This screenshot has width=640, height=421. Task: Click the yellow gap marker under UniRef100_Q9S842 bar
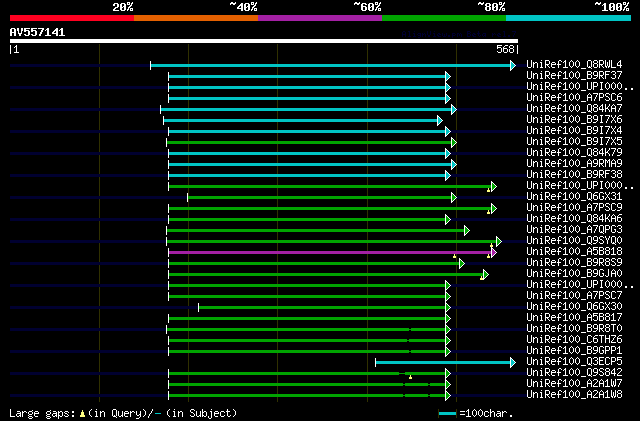pos(410,377)
